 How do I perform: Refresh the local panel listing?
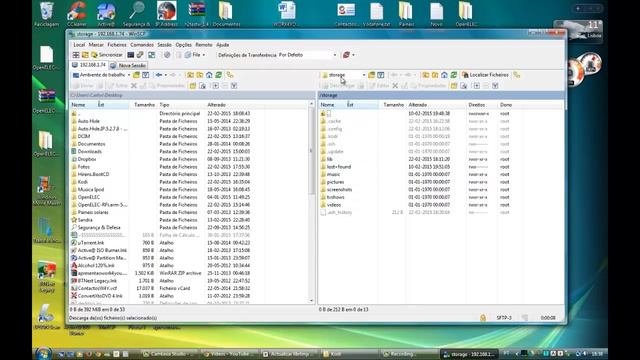pos(218,75)
